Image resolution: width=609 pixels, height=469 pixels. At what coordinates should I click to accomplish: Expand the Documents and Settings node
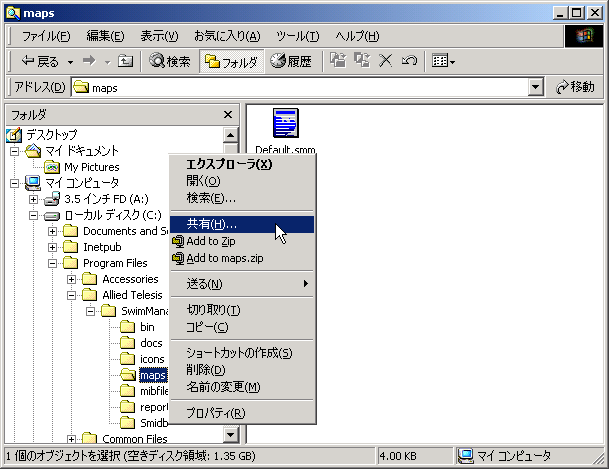coord(52,231)
